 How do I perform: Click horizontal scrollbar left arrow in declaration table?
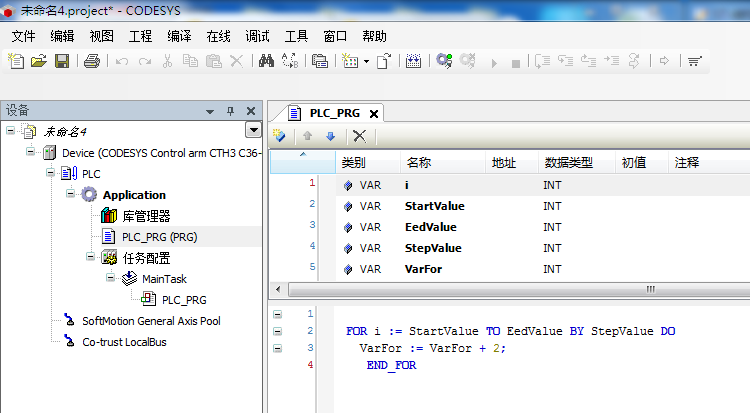point(278,289)
